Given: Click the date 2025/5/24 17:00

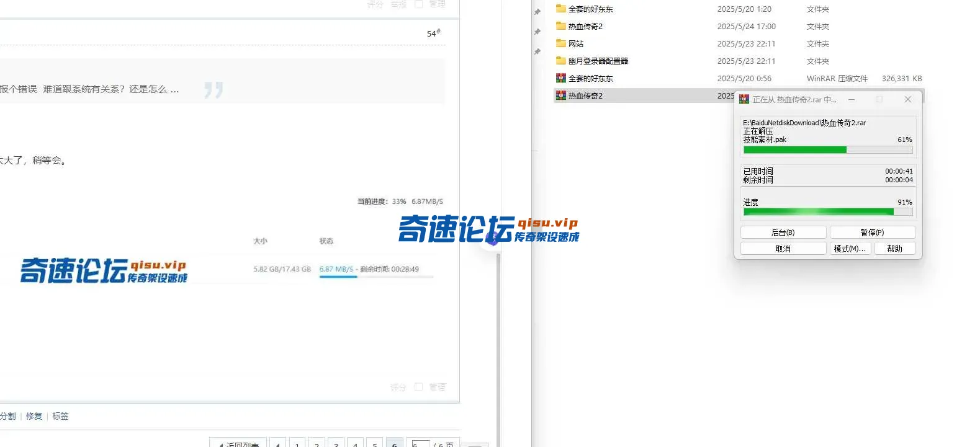Looking at the screenshot, I should pyautogui.click(x=746, y=26).
